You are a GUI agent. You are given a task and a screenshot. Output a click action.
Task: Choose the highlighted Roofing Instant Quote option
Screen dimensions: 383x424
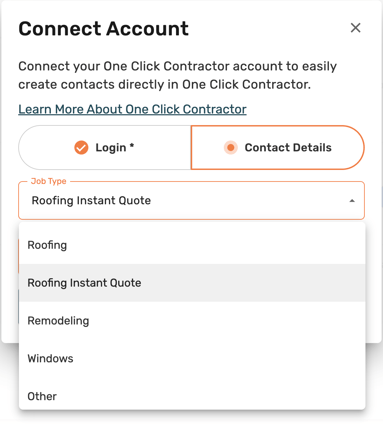[x=192, y=283]
